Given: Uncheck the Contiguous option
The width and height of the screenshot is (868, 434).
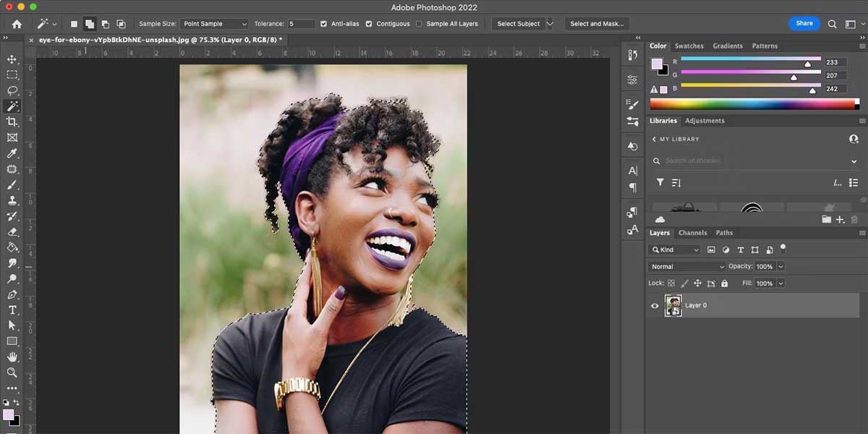Looking at the screenshot, I should click(369, 24).
